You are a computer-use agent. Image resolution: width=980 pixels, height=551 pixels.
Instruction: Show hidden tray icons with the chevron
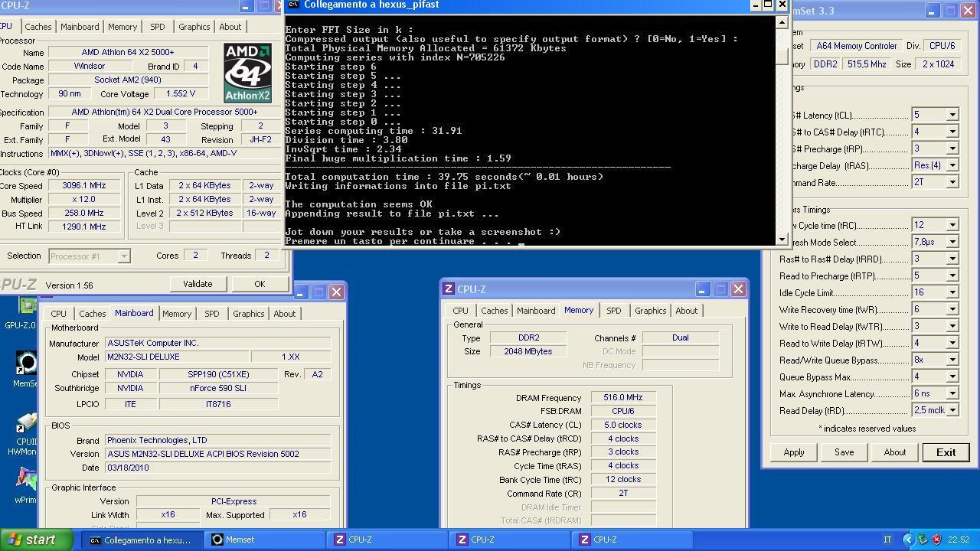click(x=908, y=540)
